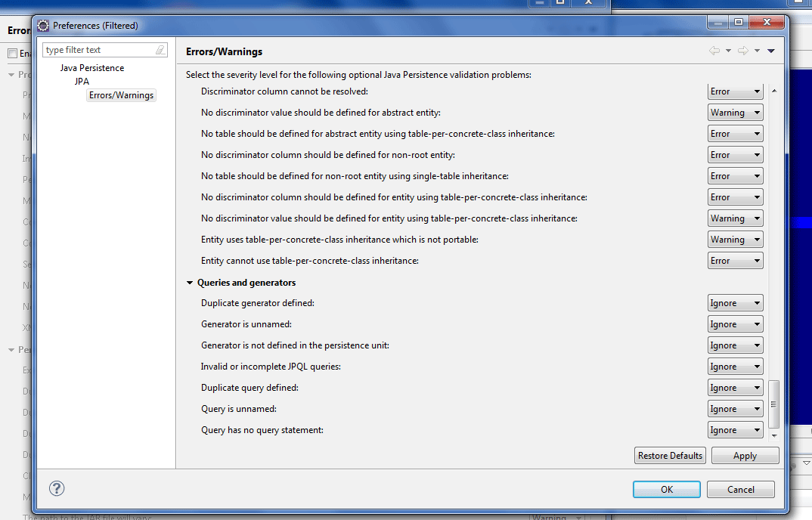Open the preferences view menu triangle
Image resolution: width=812 pixels, height=520 pixels.
click(771, 51)
